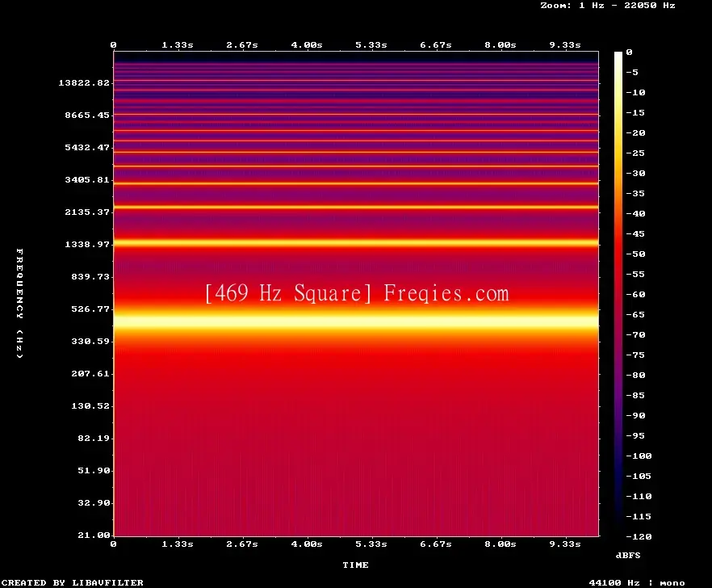Click the 2135.37 frequency label
The width and height of the screenshot is (712, 588).
click(x=87, y=212)
